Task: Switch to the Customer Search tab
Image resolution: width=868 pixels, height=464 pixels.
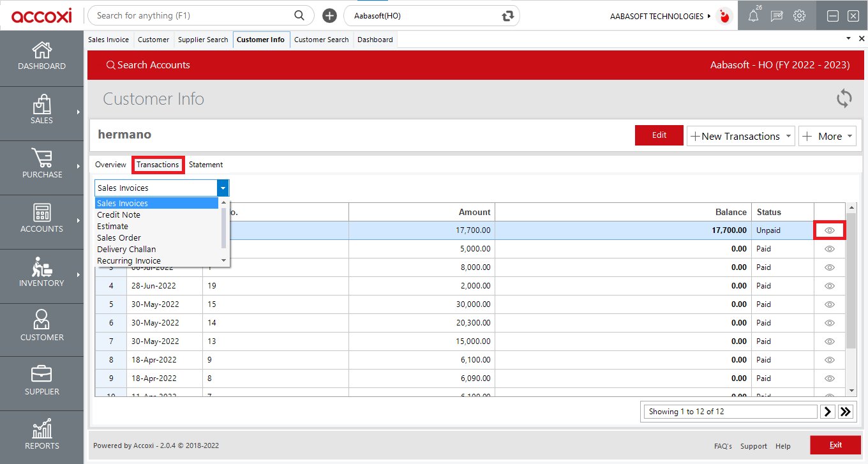Action: click(321, 40)
